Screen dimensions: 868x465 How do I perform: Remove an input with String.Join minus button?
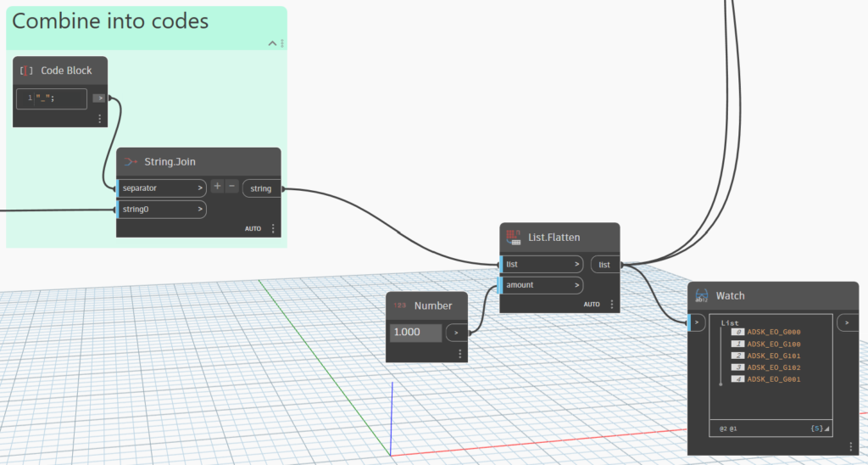(x=231, y=187)
